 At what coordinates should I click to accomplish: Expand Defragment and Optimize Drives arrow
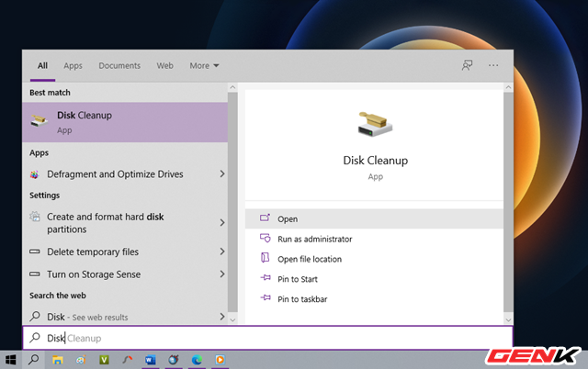(222, 174)
